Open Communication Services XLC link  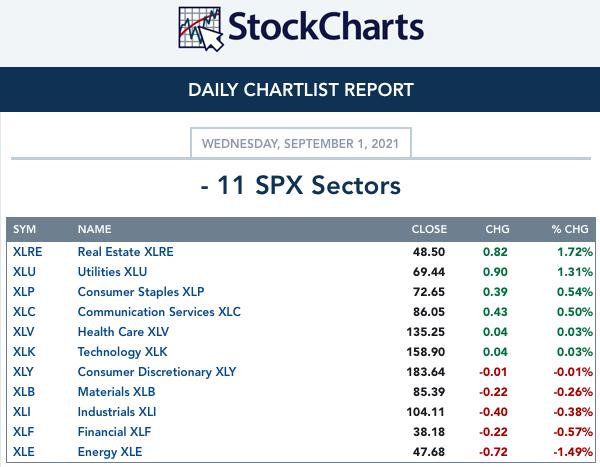[x=159, y=312]
